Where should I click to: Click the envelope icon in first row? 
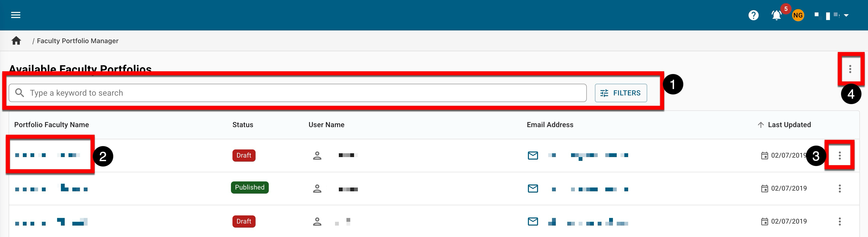533,156
